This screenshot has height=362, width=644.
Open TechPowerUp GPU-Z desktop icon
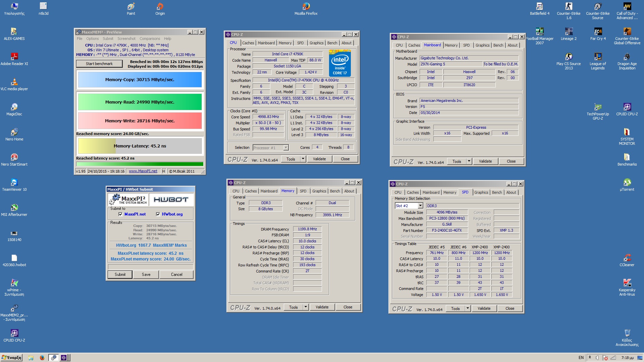[598, 112]
